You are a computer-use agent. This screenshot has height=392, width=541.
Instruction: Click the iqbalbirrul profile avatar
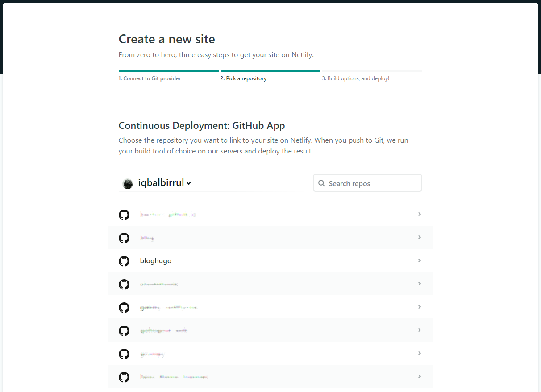(128, 183)
